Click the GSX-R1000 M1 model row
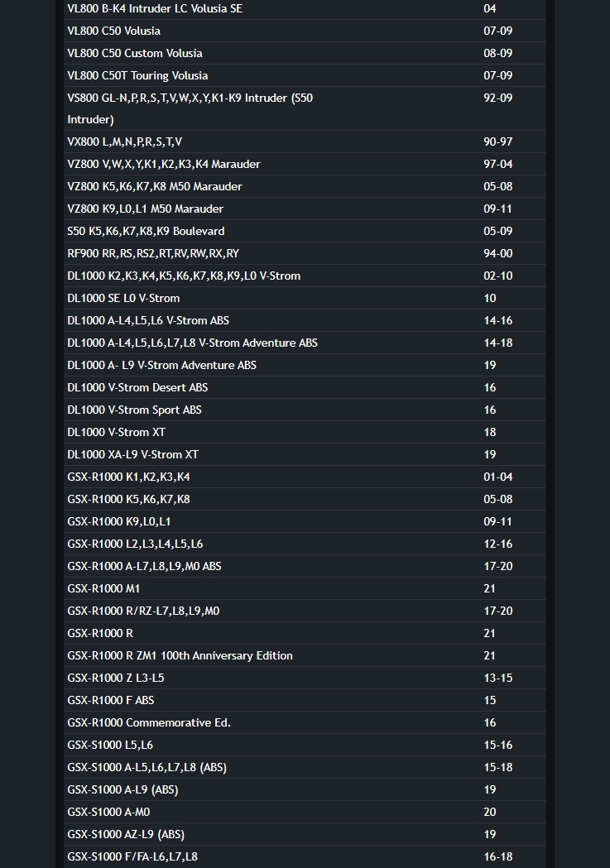The image size is (610, 868). pyautogui.click(x=103, y=588)
